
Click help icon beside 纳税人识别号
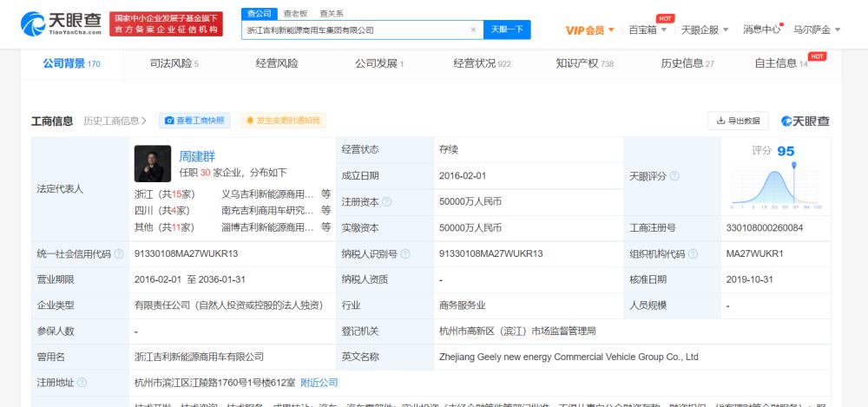pyautogui.click(x=405, y=254)
